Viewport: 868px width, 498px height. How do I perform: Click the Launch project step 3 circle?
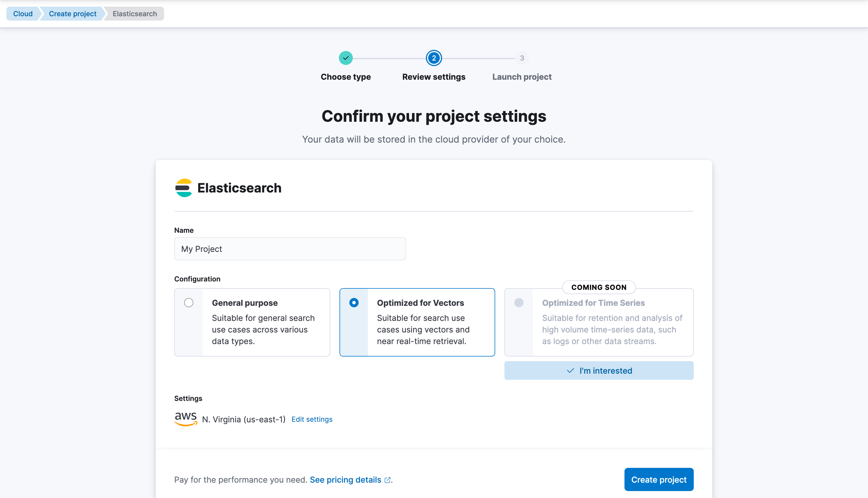(x=522, y=58)
